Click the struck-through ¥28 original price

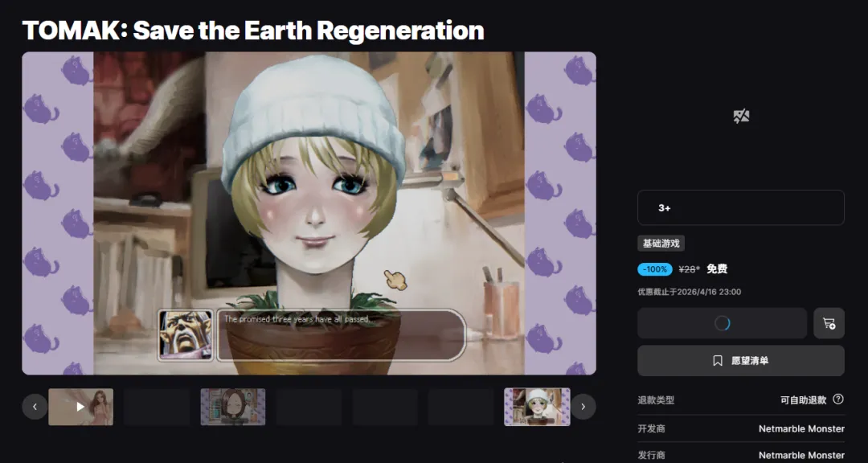(x=690, y=269)
